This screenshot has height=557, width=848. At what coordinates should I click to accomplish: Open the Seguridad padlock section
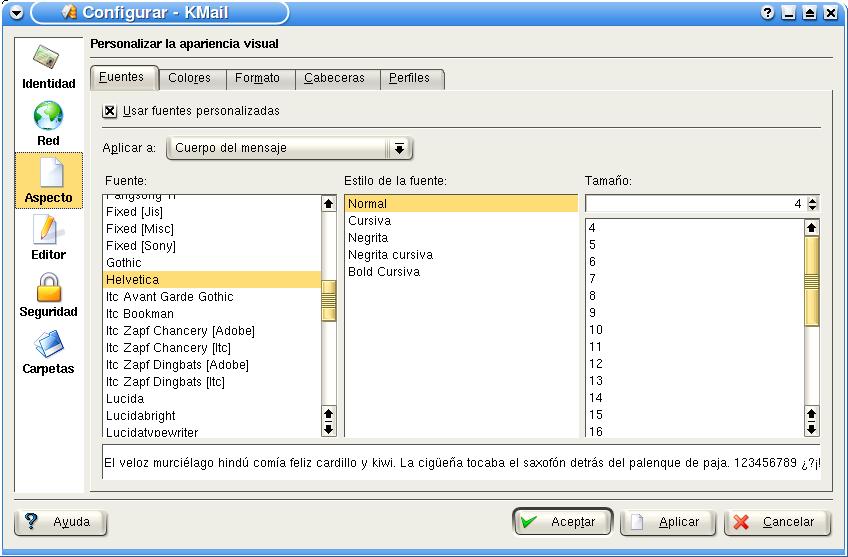coord(48,294)
